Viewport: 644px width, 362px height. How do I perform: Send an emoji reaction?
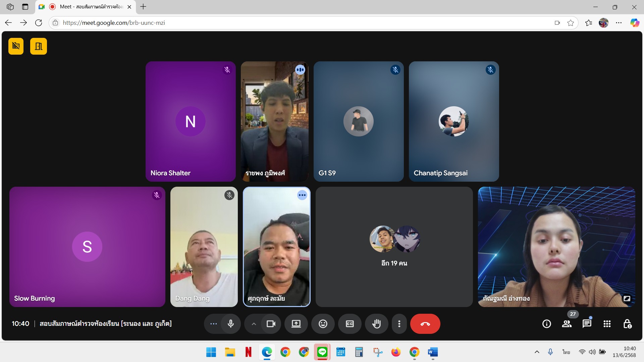[323, 324]
